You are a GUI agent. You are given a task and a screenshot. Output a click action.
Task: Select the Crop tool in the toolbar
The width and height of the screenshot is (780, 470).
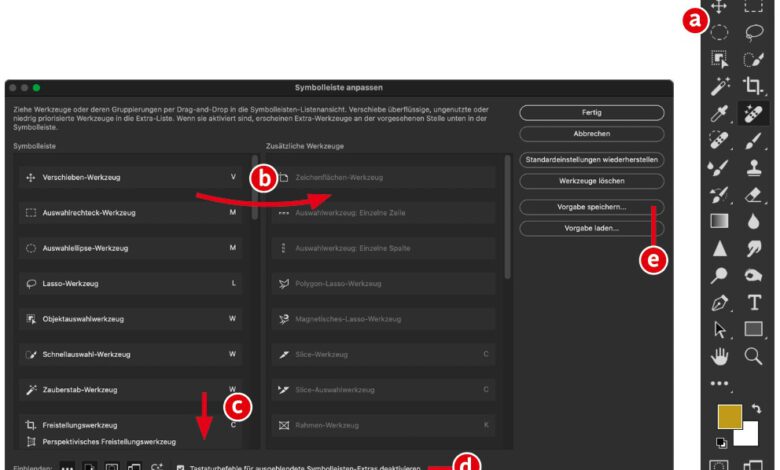753,86
